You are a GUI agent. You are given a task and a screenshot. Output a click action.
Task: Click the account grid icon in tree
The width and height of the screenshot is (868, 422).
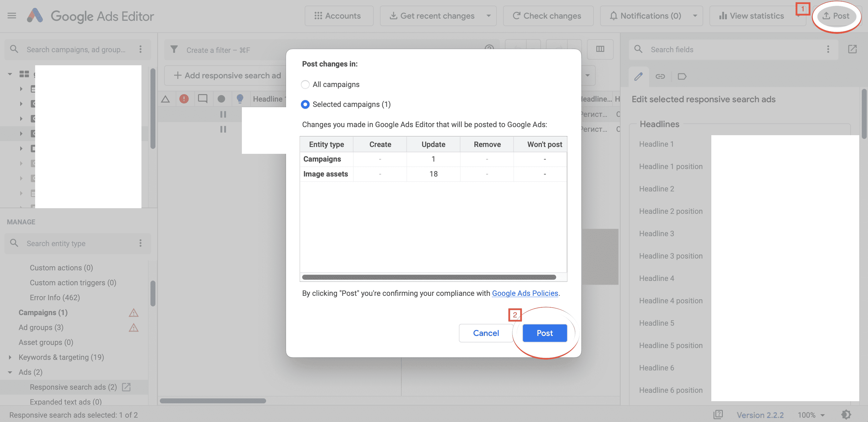click(24, 74)
